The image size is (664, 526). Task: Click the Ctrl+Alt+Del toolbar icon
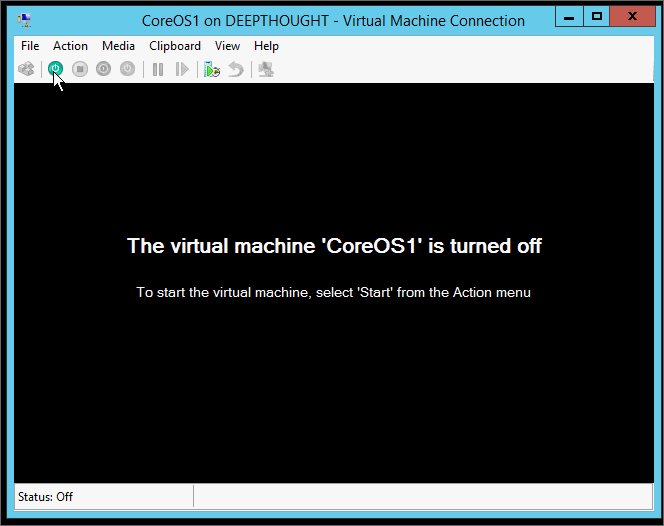pos(27,69)
